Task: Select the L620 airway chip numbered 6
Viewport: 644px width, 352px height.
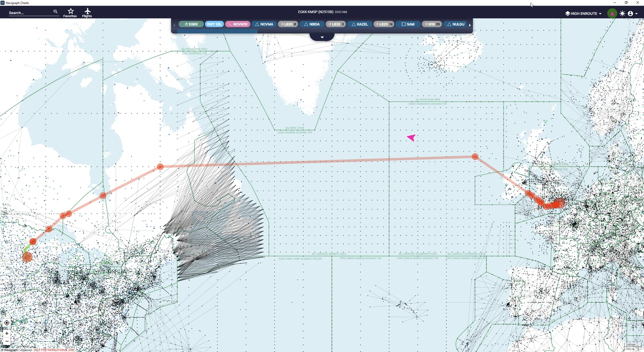Action: (288, 24)
